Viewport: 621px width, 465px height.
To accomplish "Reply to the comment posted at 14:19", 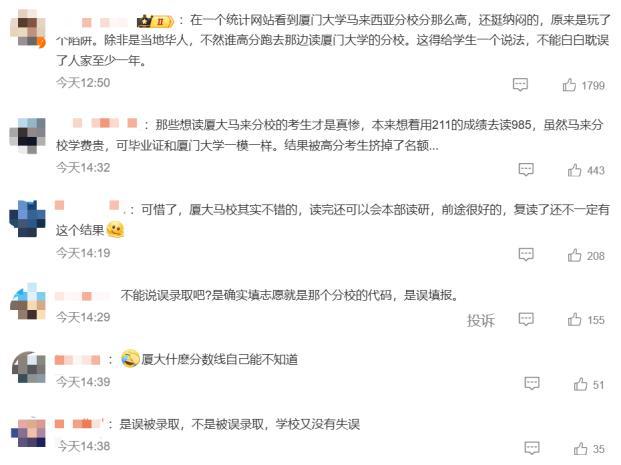I will 526,254.
